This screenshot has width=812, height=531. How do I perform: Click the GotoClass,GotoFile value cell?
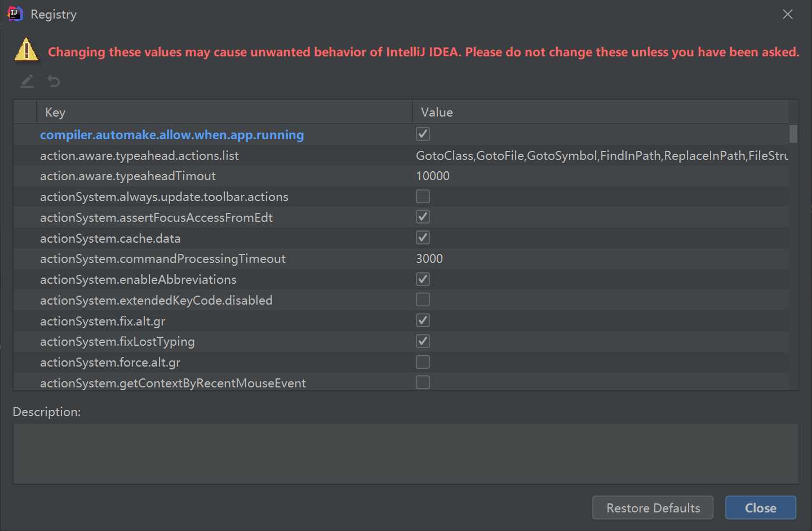point(602,155)
